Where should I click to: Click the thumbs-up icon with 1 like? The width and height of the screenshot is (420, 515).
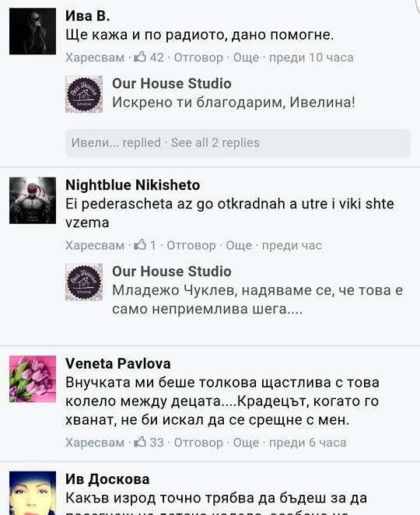(x=140, y=245)
